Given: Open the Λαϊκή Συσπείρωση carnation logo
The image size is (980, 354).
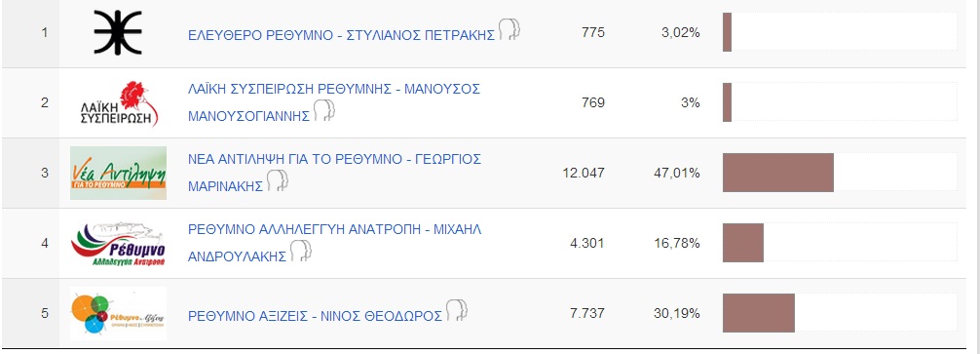Looking at the screenshot, I should pyautogui.click(x=120, y=103).
